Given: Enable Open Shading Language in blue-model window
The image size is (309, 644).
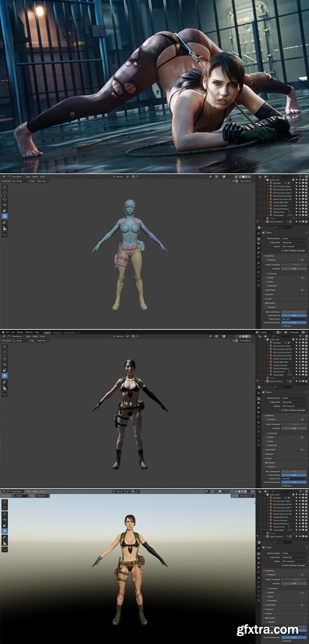Looking at the screenshot, I should coord(282,250).
